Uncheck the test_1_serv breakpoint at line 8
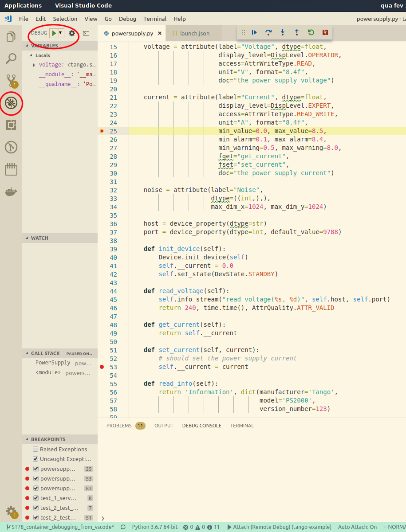The height and width of the screenshot is (532, 406). [x=36, y=498]
